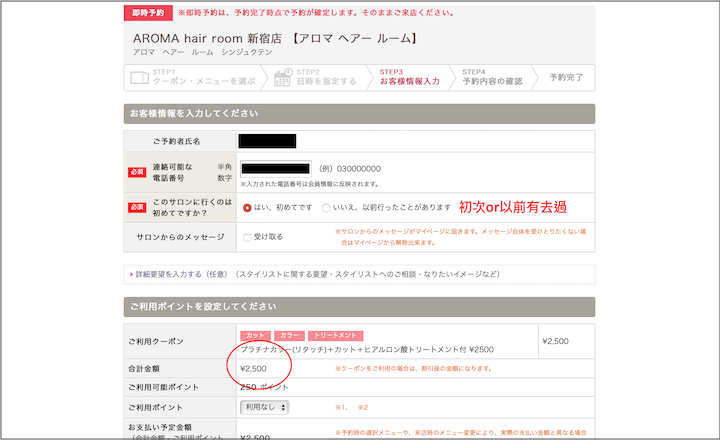Enable the 受け取る salon message checkbox
The image size is (720, 440).
coord(247,237)
